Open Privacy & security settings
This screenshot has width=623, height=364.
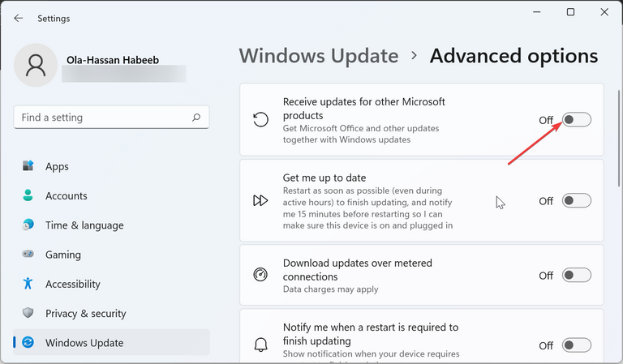click(111, 313)
